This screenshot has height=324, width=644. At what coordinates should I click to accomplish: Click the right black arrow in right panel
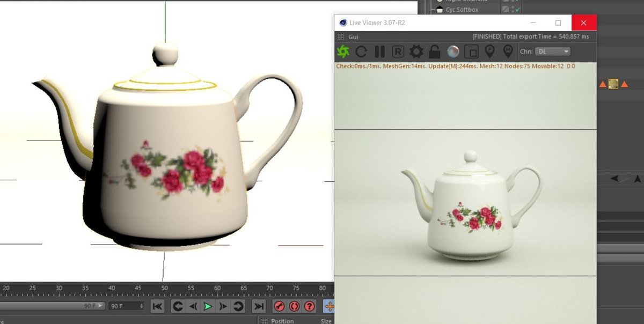click(x=637, y=178)
